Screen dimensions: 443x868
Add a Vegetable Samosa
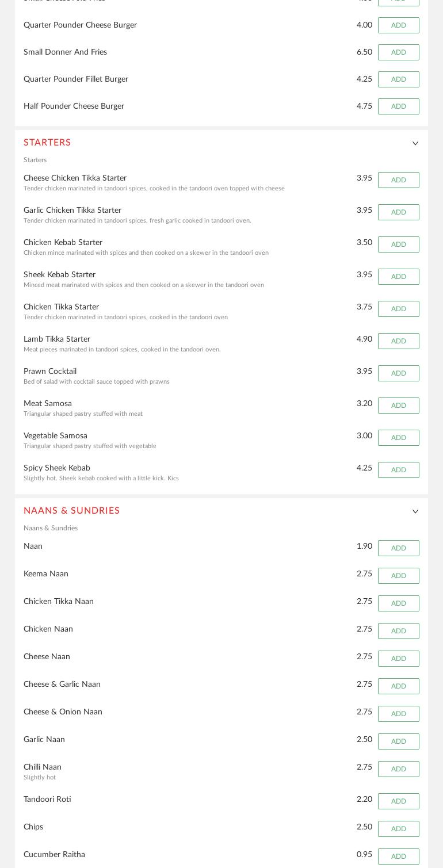click(398, 438)
